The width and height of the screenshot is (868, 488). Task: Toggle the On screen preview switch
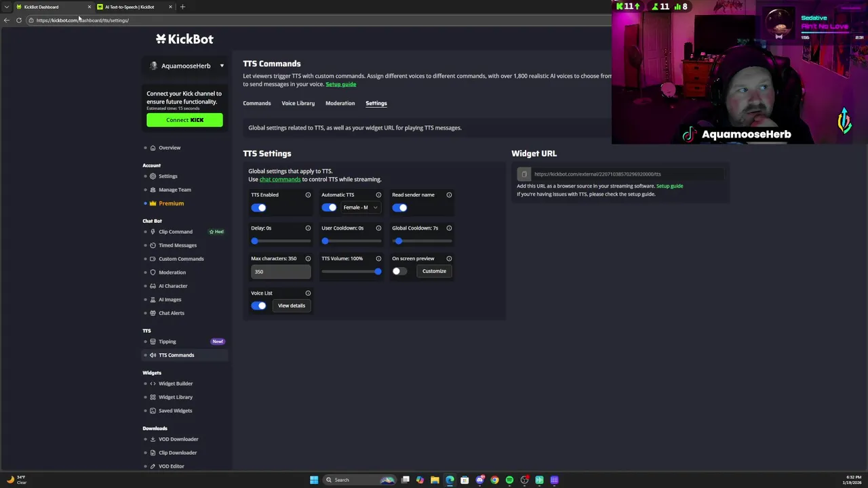[x=399, y=271]
